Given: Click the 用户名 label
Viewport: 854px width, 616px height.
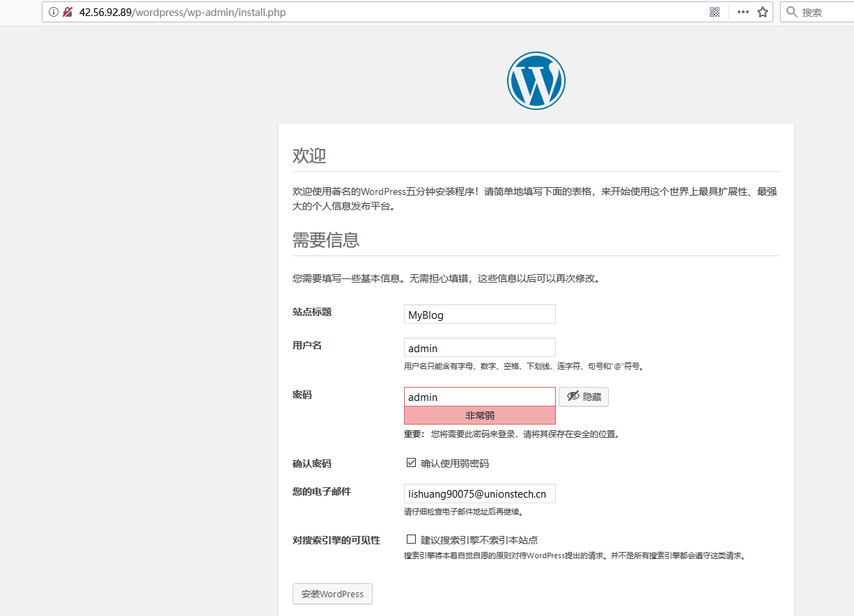Looking at the screenshot, I should (x=307, y=345).
